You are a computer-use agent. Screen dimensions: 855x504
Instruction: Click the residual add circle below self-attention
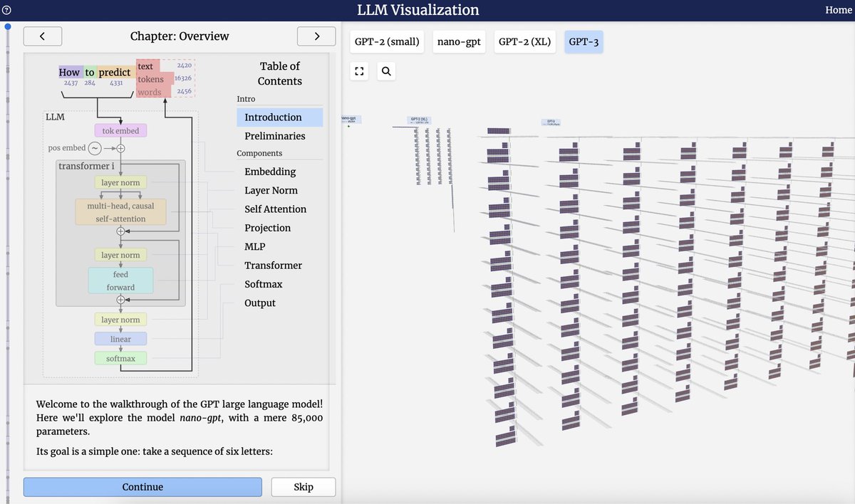120,231
